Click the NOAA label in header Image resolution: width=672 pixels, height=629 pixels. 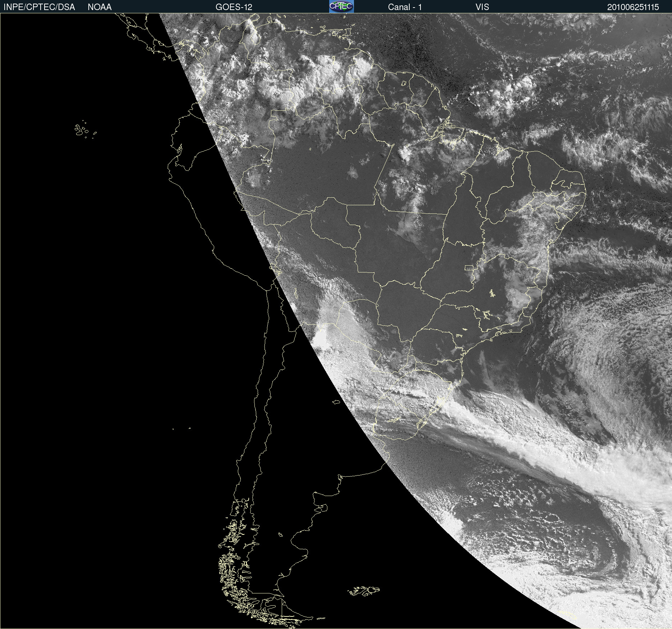100,7
